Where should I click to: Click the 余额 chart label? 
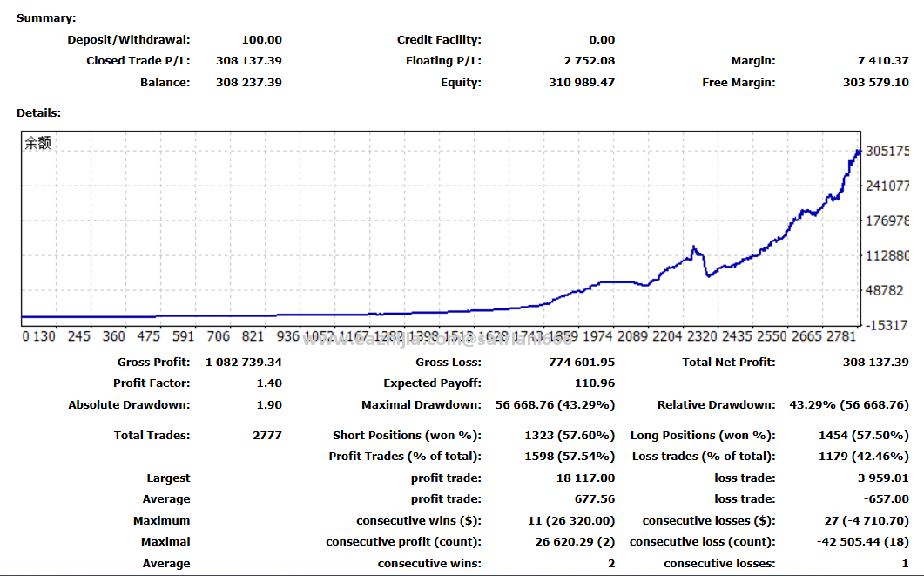tap(37, 143)
